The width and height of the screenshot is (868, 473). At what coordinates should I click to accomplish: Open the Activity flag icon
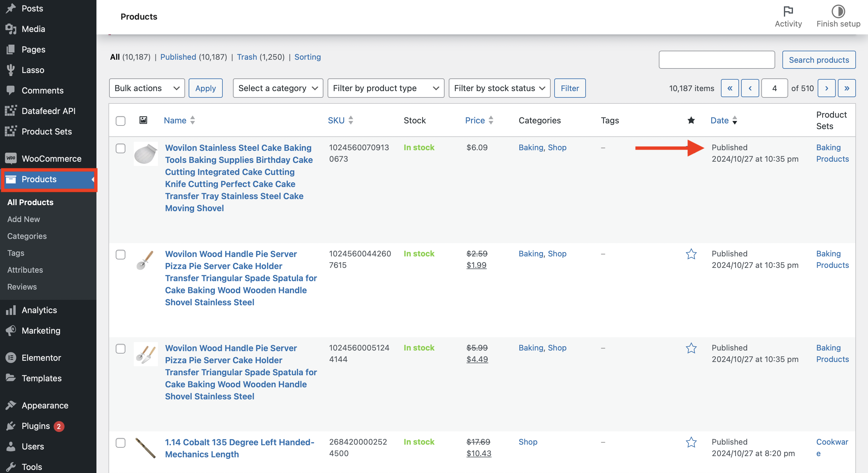pyautogui.click(x=788, y=11)
